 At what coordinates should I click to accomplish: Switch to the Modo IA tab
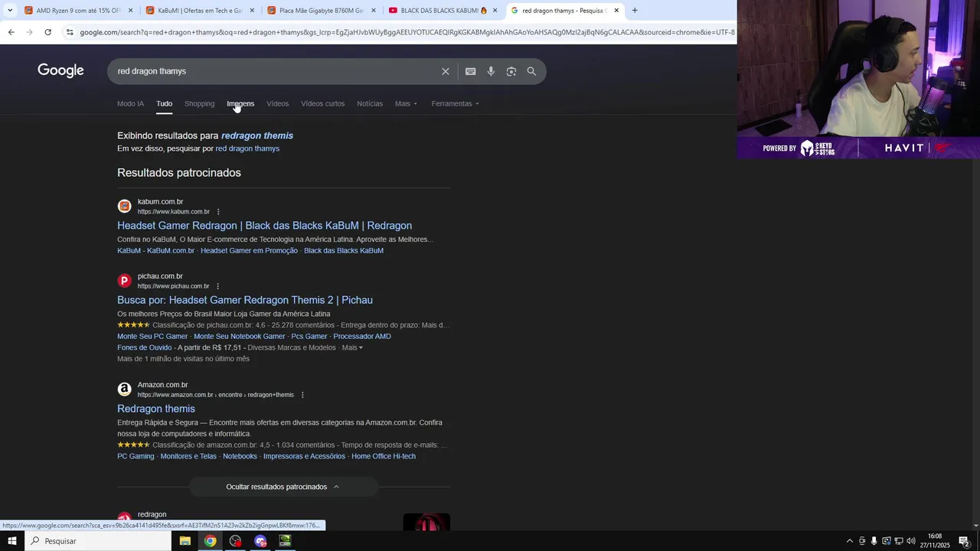click(x=130, y=103)
